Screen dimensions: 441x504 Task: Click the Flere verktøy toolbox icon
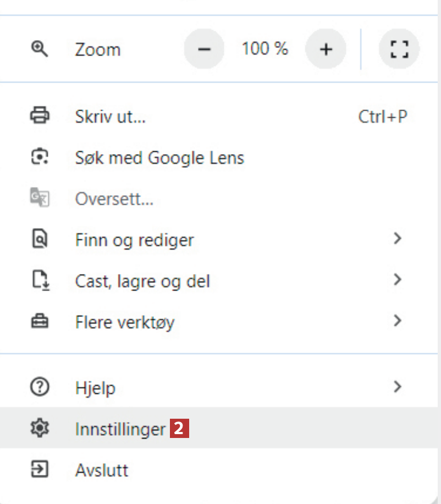pyautogui.click(x=40, y=321)
